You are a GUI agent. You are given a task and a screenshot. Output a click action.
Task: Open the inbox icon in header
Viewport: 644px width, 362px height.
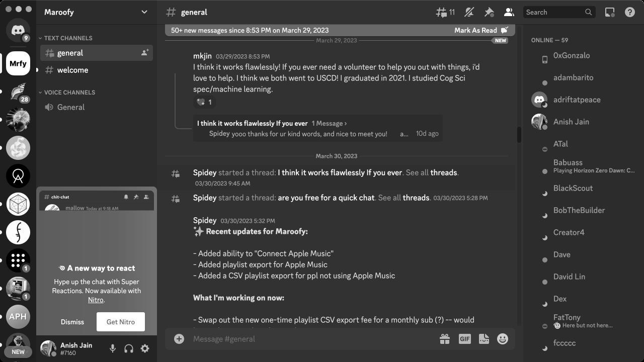tap(610, 12)
